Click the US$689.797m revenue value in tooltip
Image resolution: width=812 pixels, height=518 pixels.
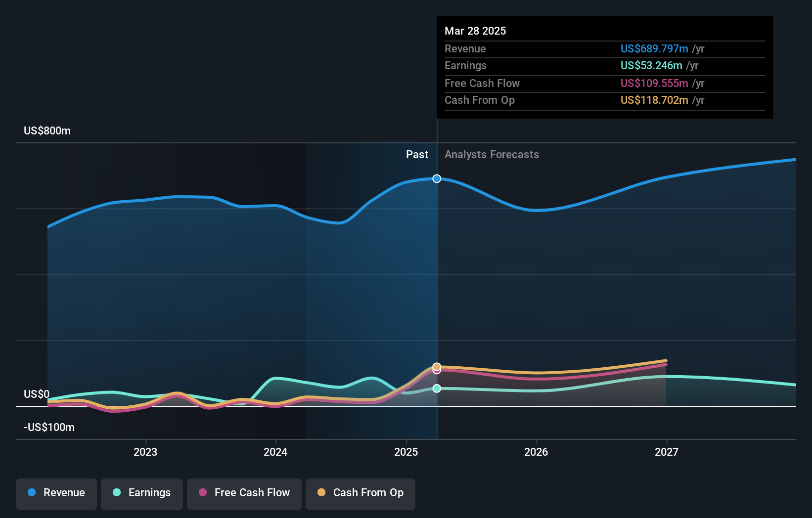[x=654, y=49]
